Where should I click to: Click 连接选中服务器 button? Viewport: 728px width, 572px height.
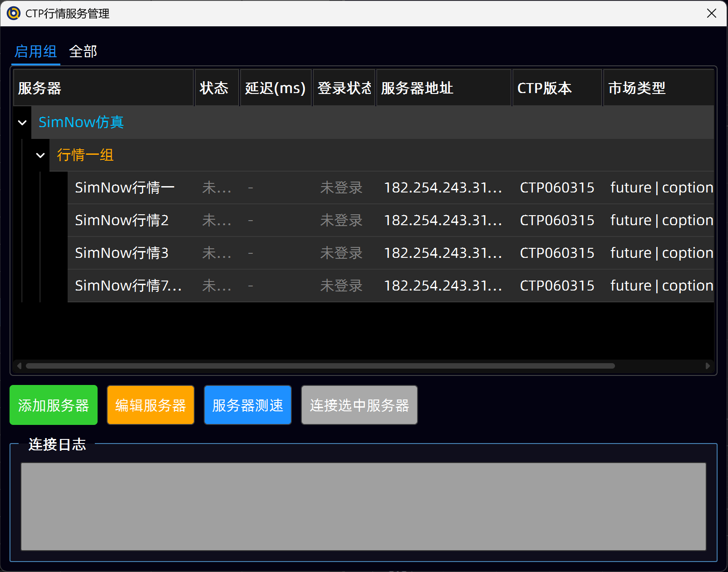click(359, 405)
